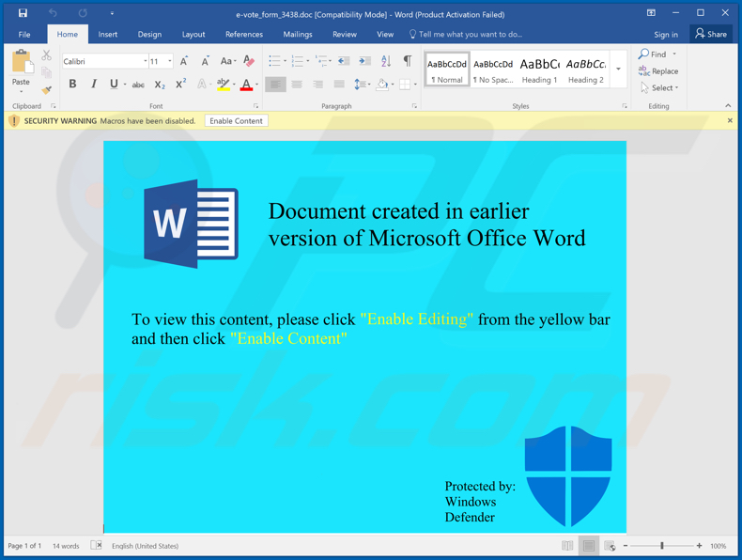Open the Mailings tab
742x560 pixels.
(298, 35)
